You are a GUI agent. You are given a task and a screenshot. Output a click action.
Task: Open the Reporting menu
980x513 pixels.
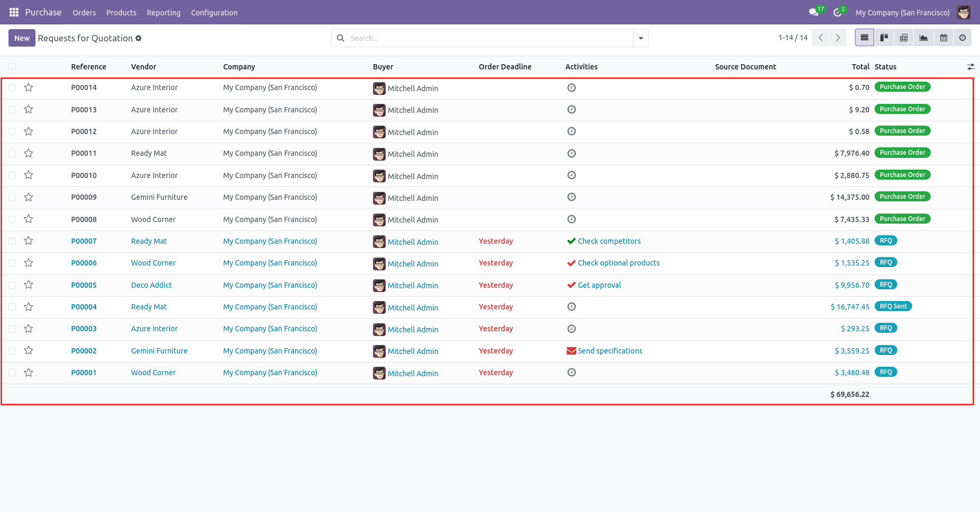164,13
